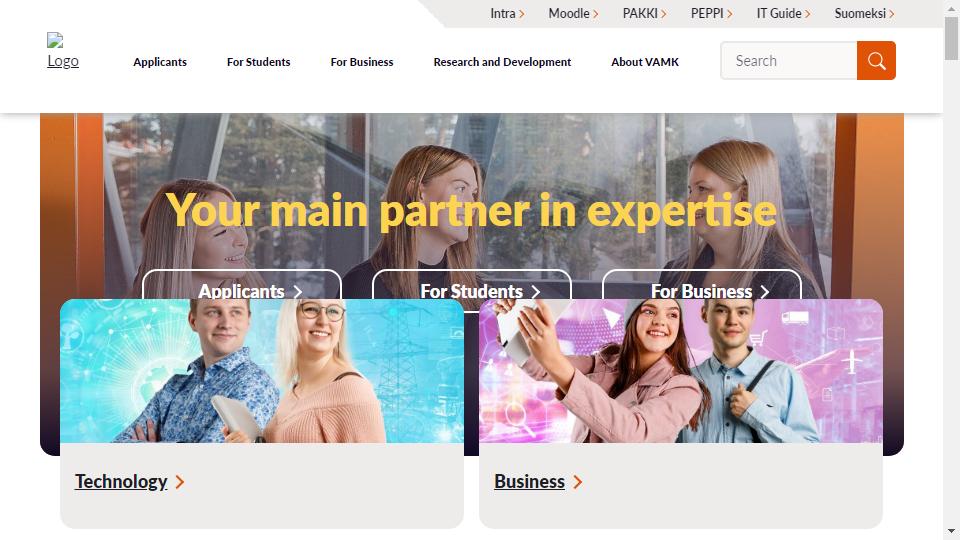Click the chevron beside Suomeksi link

tap(891, 14)
